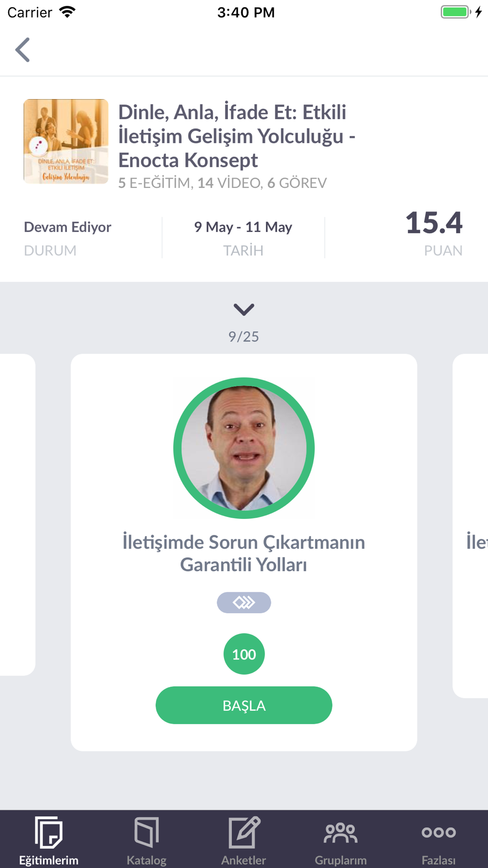The height and width of the screenshot is (868, 488).
Task: Open İletişimde Sorun Çıkartmanın Garantili Yolları title
Action: tap(244, 553)
